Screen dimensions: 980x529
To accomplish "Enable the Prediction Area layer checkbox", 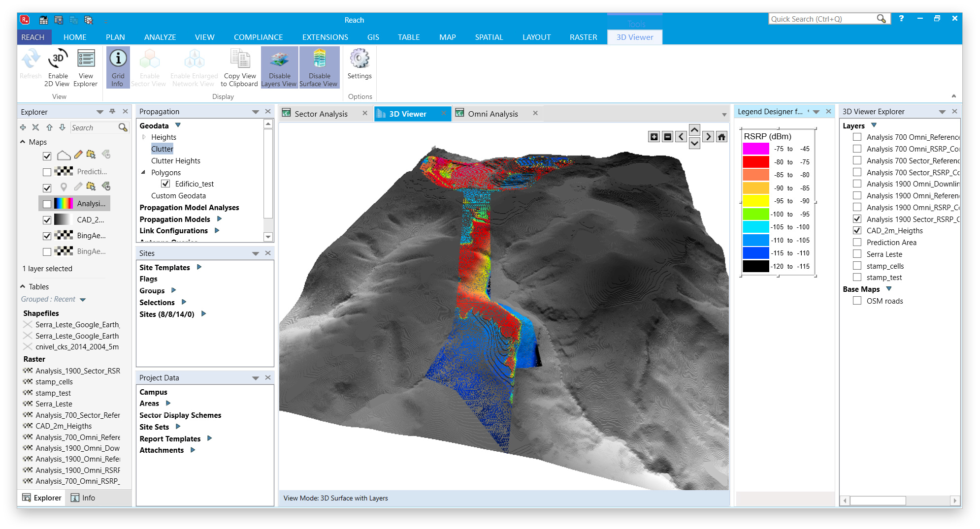I will 857,243.
